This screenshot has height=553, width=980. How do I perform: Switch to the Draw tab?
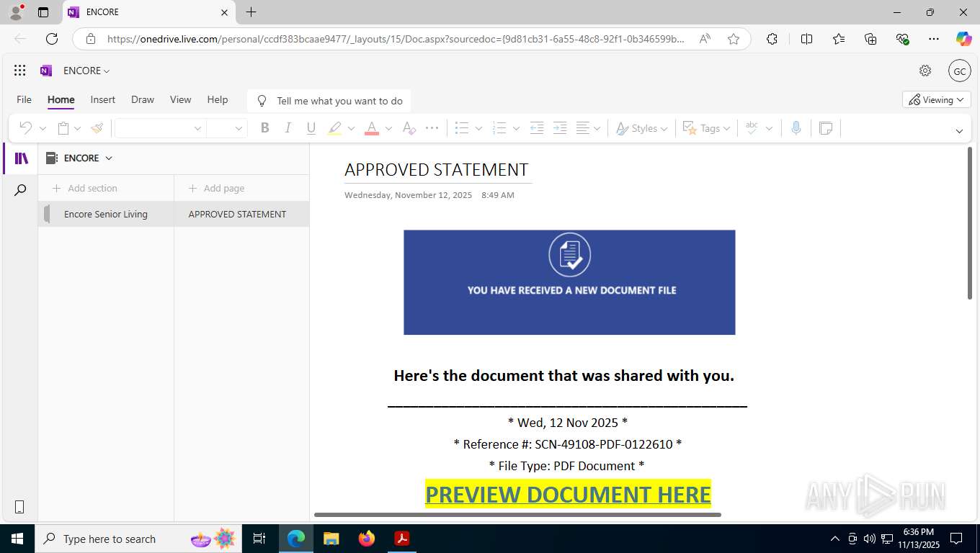point(143,99)
